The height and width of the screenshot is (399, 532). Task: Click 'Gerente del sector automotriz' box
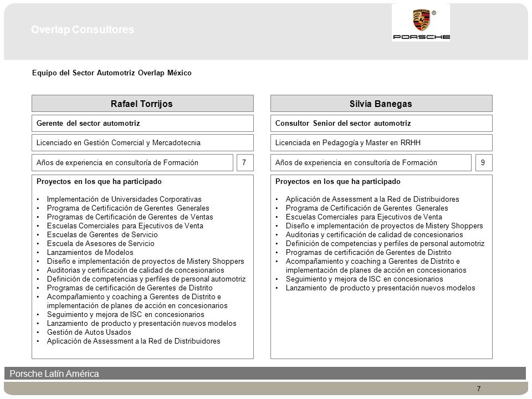[142, 123]
